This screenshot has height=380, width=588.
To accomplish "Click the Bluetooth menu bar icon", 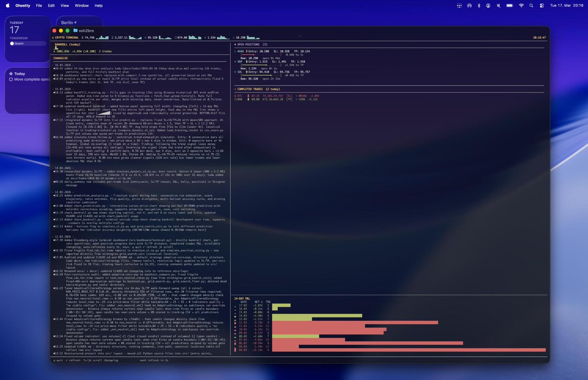I will 478,5.
